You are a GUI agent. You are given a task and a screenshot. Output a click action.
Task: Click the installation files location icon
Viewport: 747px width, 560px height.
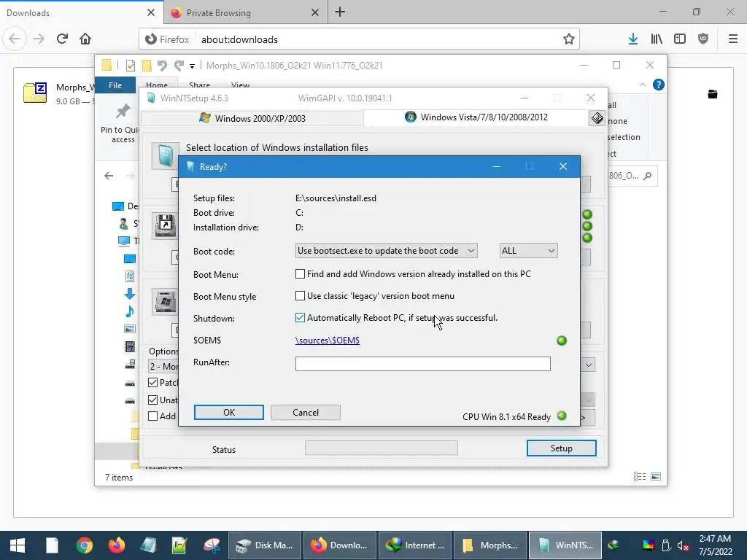166,156
